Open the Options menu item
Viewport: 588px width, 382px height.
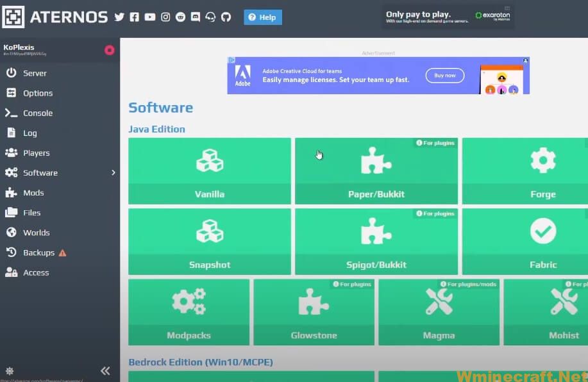pos(60,93)
